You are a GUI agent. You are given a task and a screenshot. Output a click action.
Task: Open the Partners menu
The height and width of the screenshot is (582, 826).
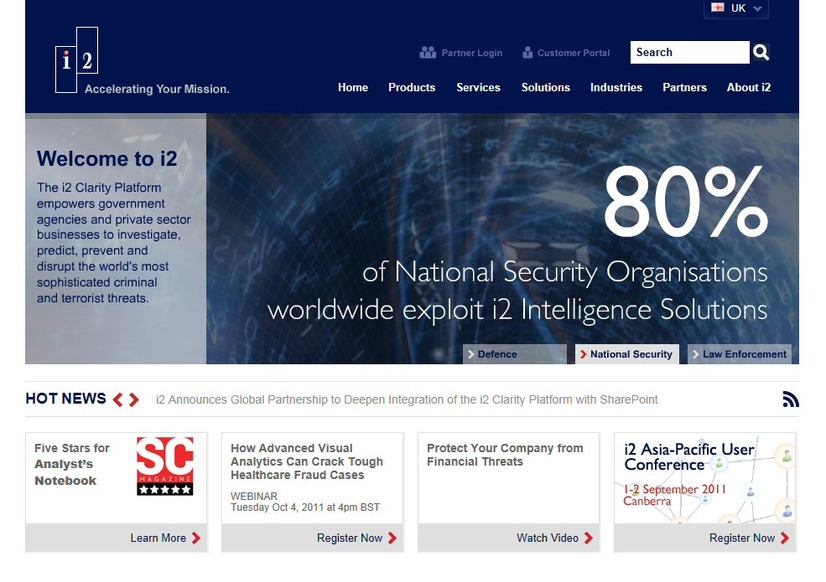coord(685,87)
